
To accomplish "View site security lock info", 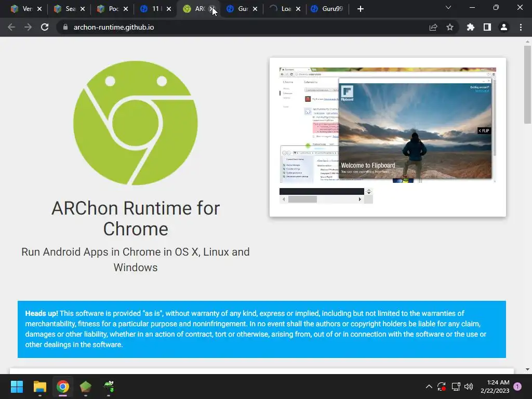I will point(65,27).
